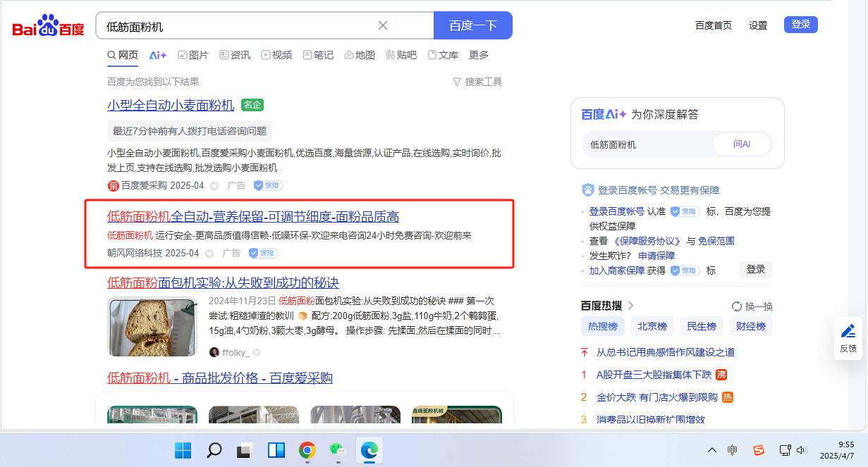Select the 热搜榜 tab
The height and width of the screenshot is (467, 868).
603,326
